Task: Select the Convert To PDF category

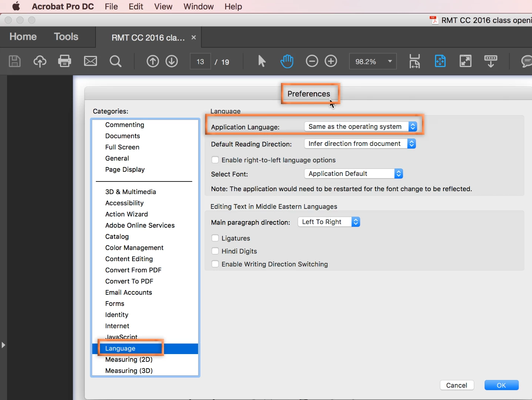Action: (129, 281)
